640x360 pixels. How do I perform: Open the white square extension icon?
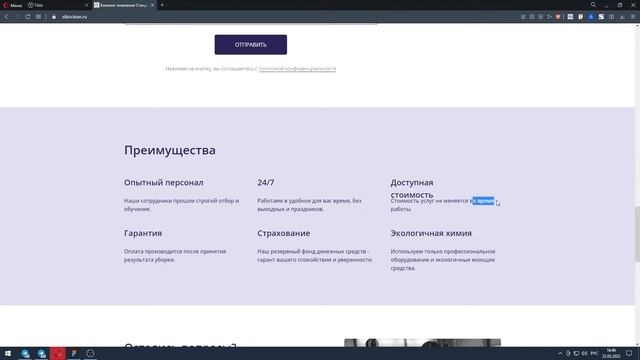[x=570, y=17]
